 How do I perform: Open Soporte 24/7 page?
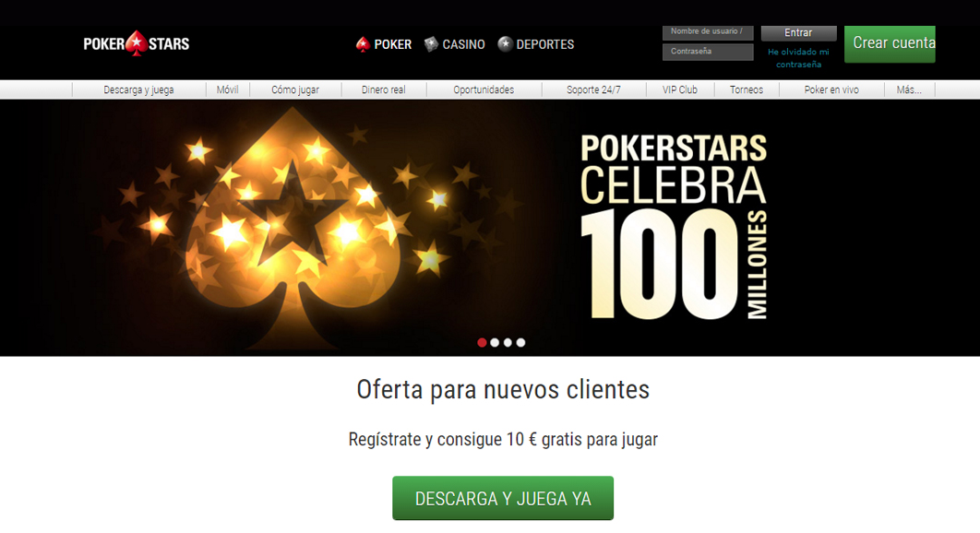pyautogui.click(x=593, y=90)
